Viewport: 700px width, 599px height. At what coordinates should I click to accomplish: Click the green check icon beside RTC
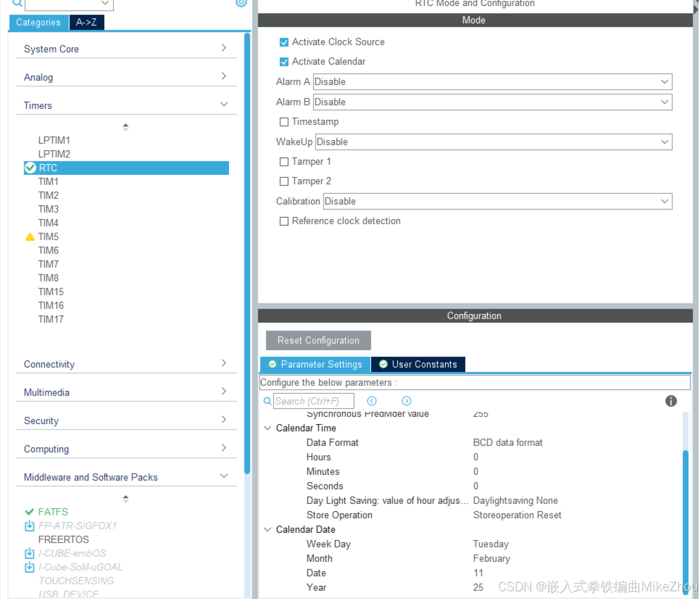pyautogui.click(x=30, y=168)
